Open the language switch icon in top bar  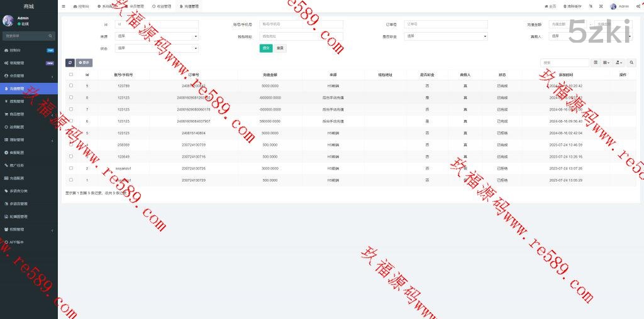point(591,6)
